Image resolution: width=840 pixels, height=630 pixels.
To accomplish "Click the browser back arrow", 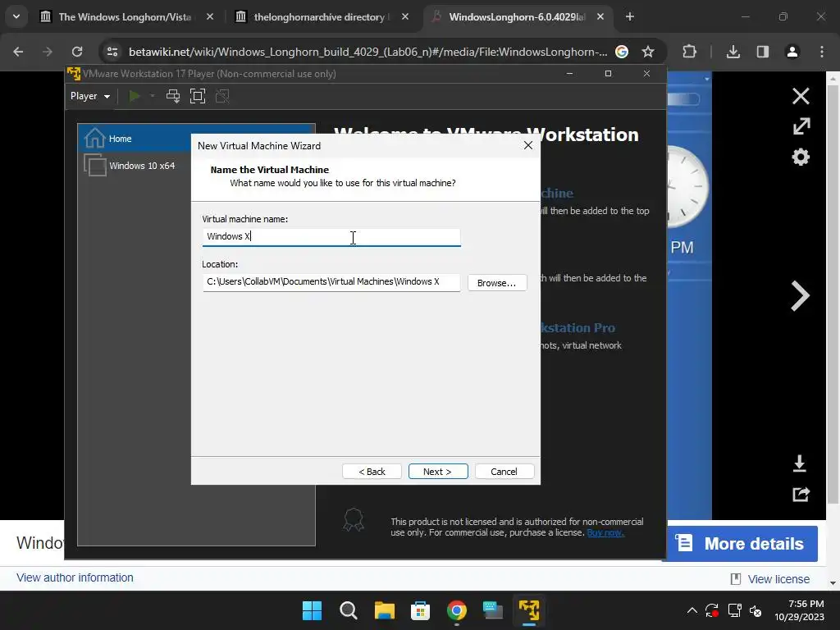I will coord(18,52).
